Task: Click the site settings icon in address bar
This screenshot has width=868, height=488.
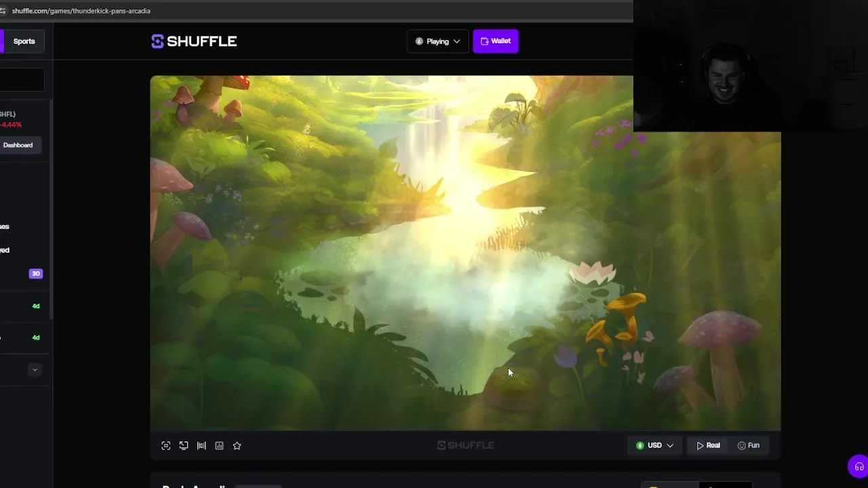Action: (3, 11)
